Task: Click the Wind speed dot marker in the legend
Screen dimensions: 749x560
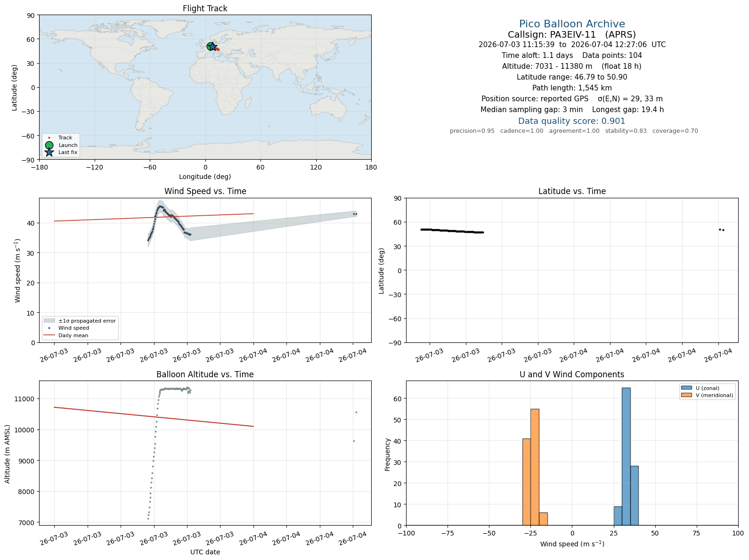Action: (49, 328)
